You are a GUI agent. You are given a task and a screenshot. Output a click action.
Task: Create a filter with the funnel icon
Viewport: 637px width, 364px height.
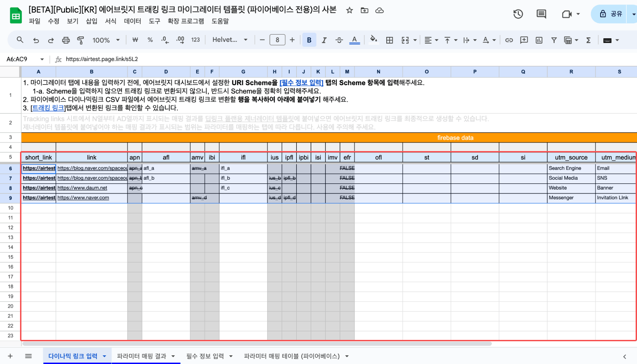pos(554,40)
